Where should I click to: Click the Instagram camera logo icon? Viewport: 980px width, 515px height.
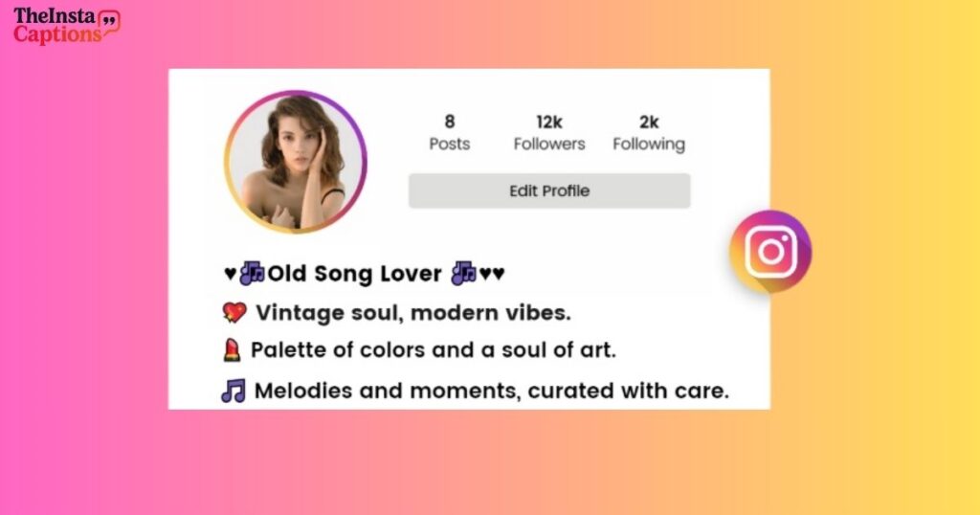click(770, 251)
